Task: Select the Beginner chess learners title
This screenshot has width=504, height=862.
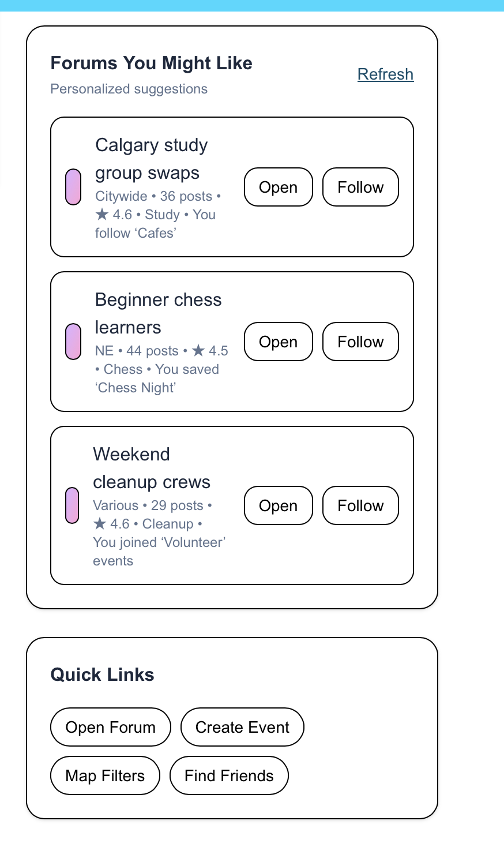Action: tap(158, 314)
